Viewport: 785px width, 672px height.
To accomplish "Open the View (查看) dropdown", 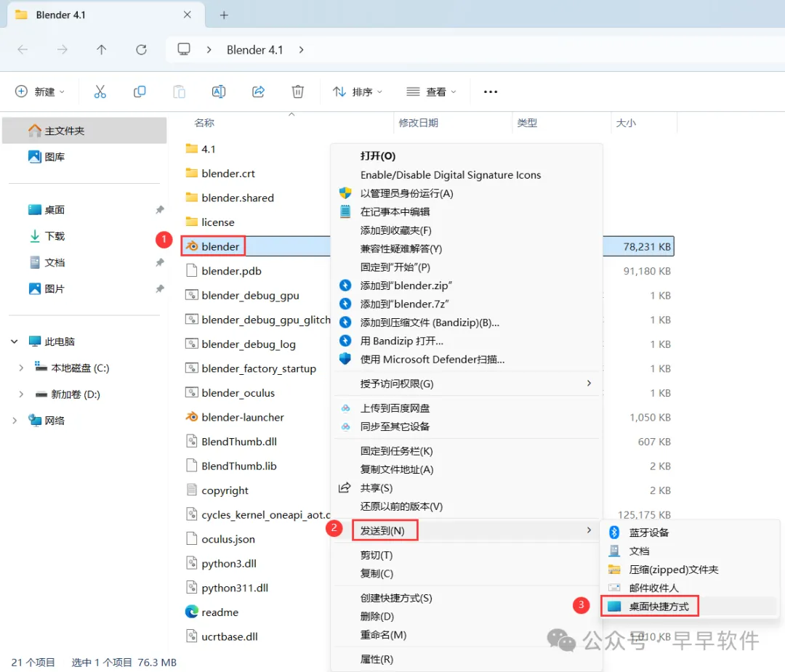I will pyautogui.click(x=432, y=92).
